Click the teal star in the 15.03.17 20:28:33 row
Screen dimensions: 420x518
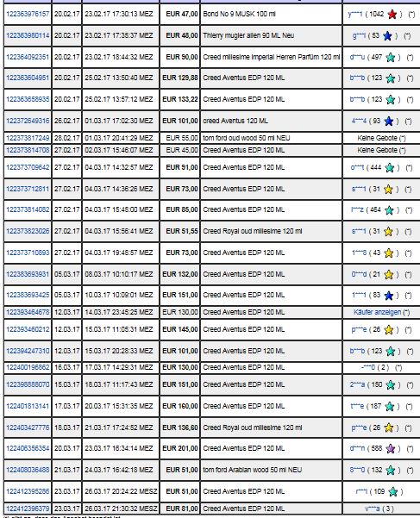391,351
